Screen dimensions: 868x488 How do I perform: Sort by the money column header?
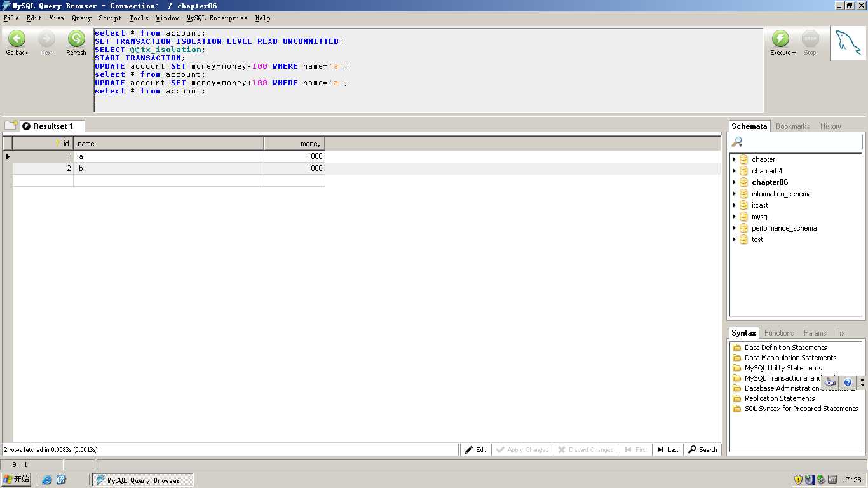tap(294, 144)
